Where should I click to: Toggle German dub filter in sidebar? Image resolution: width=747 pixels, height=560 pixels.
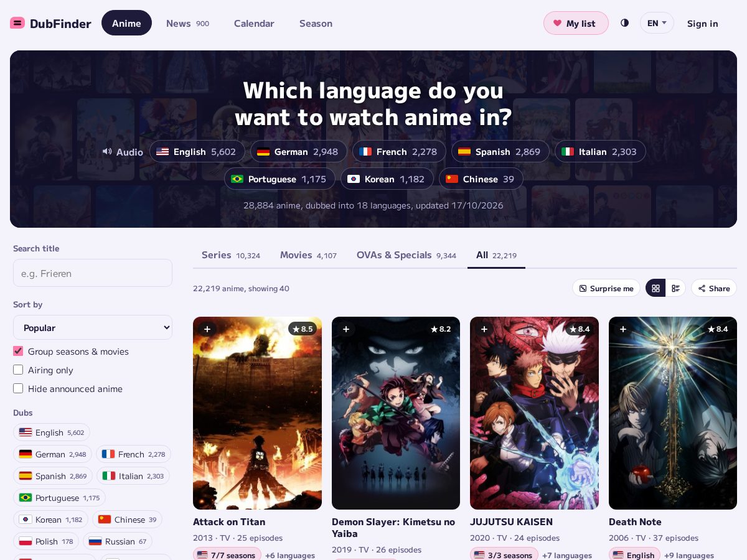point(52,454)
